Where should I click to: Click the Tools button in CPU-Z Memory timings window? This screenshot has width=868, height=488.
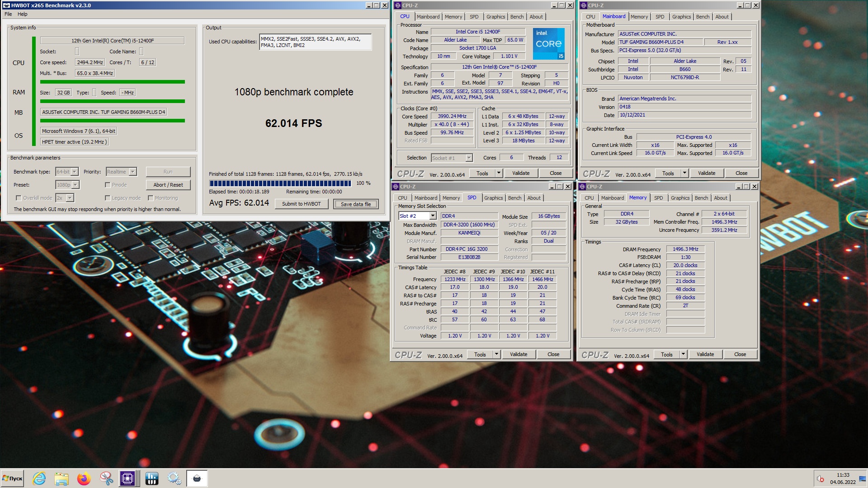(x=666, y=355)
